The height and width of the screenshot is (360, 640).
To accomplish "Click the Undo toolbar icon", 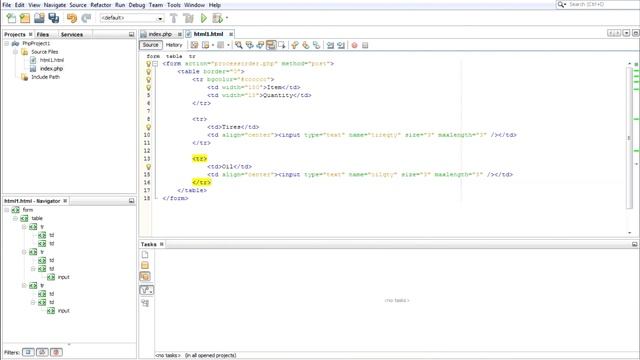I will [x=72, y=18].
